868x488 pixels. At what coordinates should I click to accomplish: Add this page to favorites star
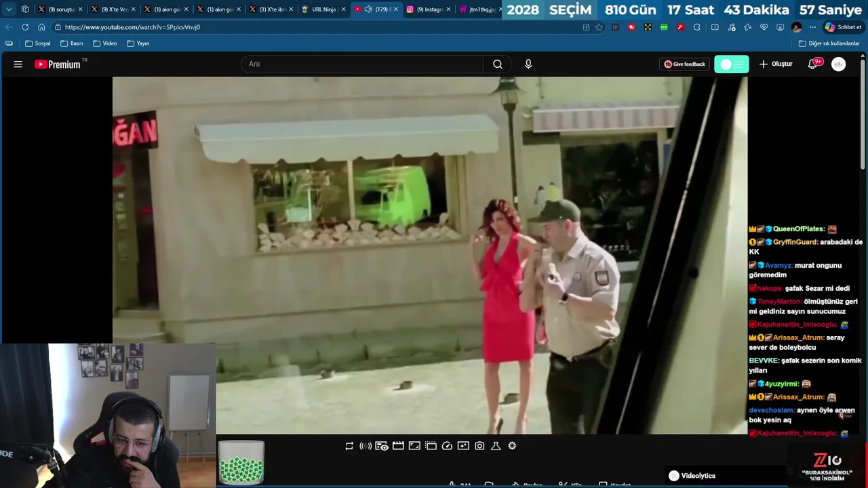click(599, 27)
